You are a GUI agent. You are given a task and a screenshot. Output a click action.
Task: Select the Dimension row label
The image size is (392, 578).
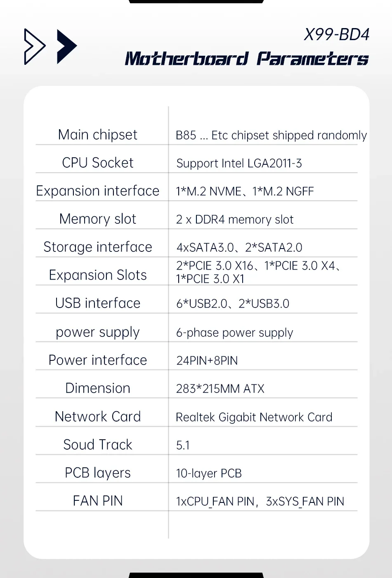pyautogui.click(x=98, y=388)
